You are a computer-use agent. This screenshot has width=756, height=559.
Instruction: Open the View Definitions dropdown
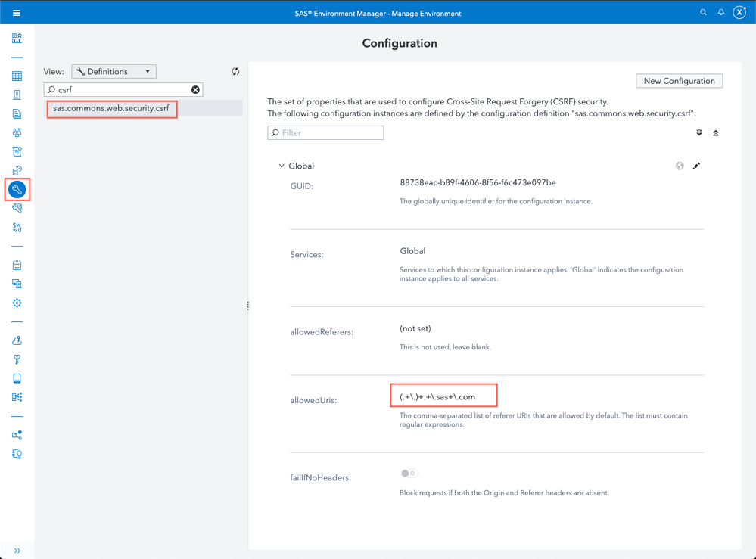click(x=114, y=72)
